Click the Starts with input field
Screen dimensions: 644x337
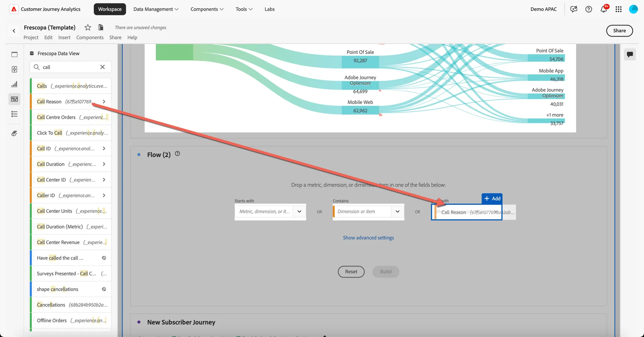[264, 212]
